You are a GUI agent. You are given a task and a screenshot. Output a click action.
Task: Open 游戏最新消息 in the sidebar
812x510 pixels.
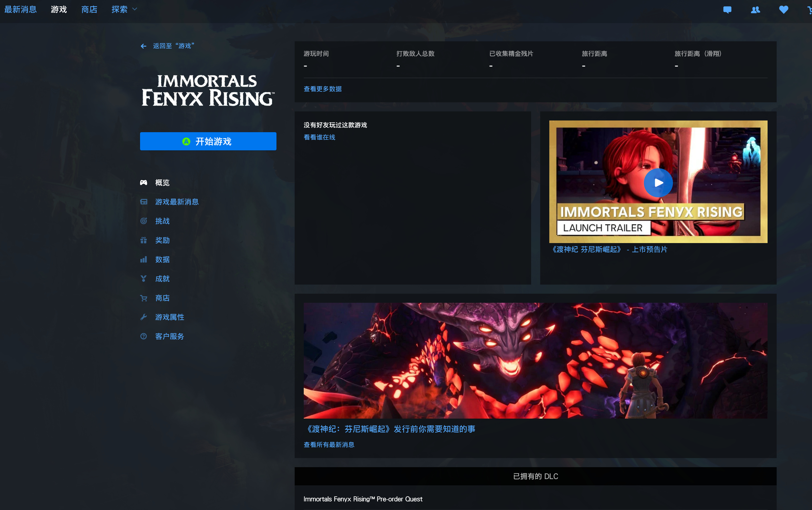tap(177, 202)
